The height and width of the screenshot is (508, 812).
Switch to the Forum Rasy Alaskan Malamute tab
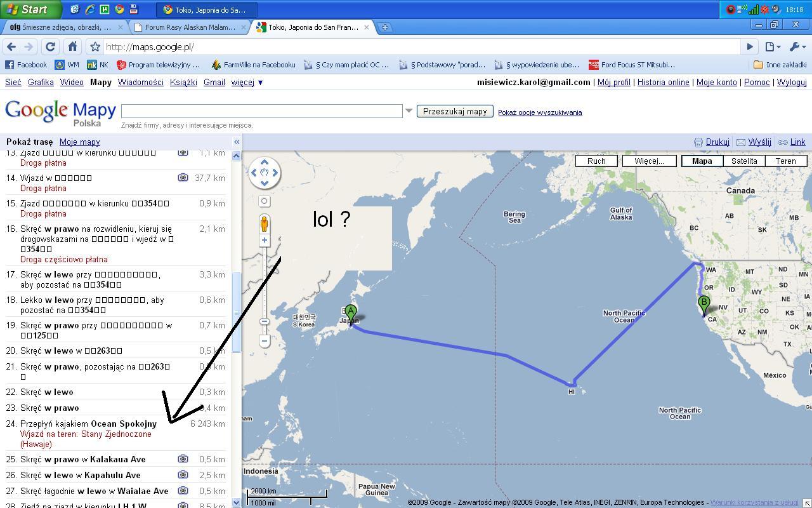click(x=189, y=27)
